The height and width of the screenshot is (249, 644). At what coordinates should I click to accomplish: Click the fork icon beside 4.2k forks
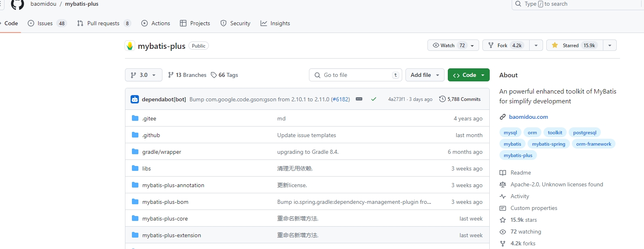click(x=503, y=244)
